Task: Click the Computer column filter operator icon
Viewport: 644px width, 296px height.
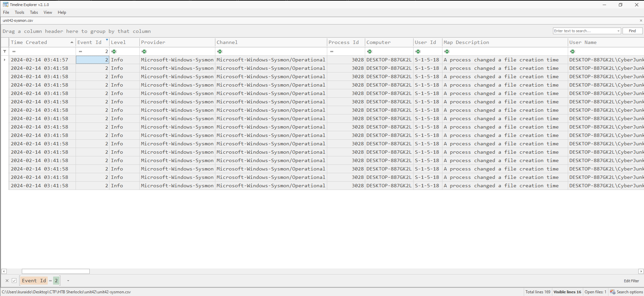Action: (370, 51)
